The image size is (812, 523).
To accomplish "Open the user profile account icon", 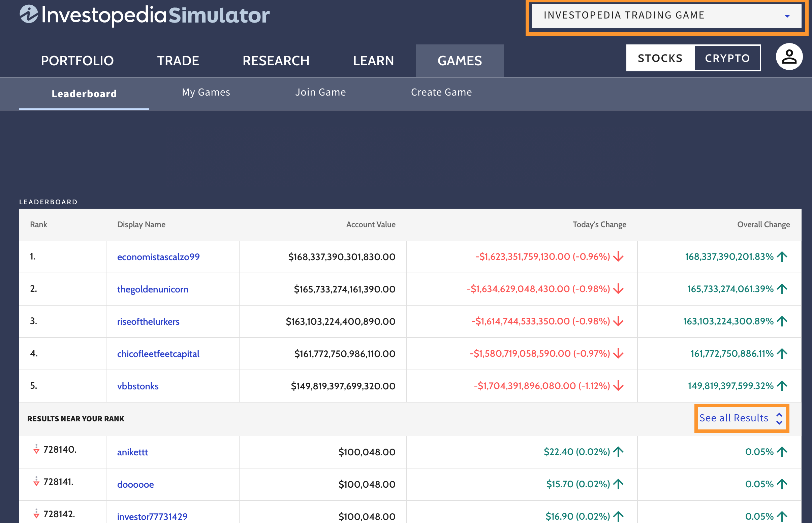I will [x=788, y=57].
